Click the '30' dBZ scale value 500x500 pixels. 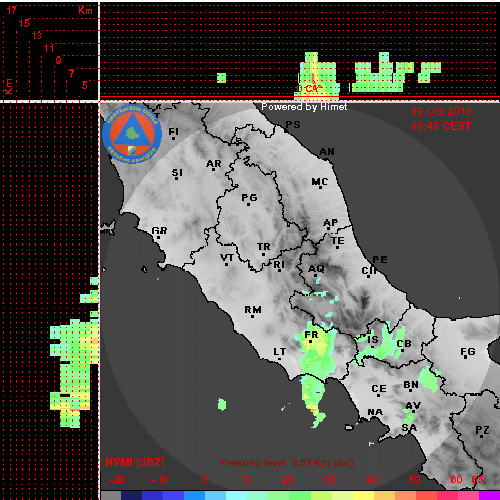(329, 480)
